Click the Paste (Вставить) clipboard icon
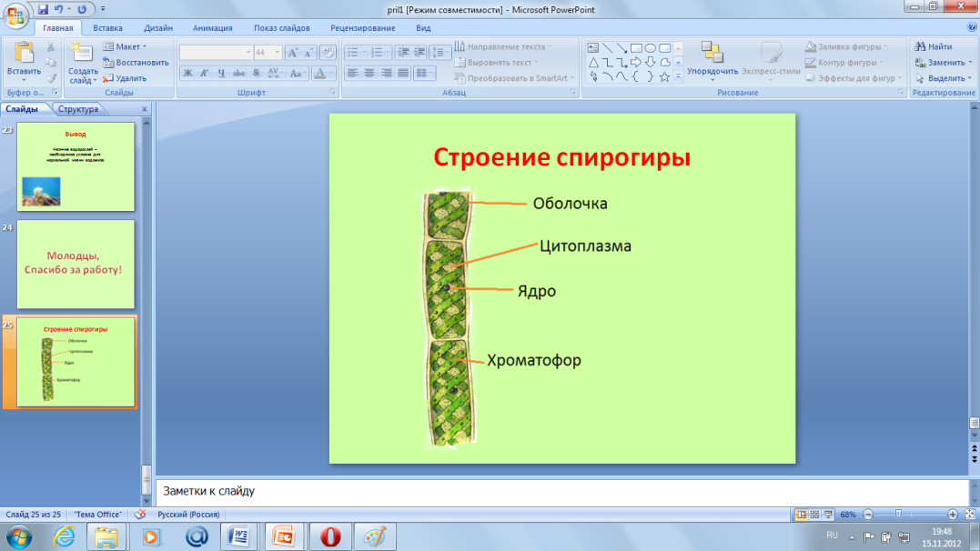Screen dimensions: 980x551 [x=23, y=55]
